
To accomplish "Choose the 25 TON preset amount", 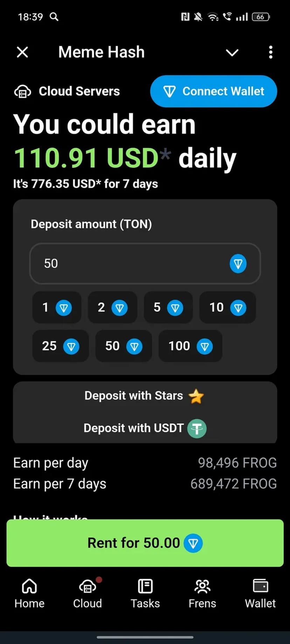I will pos(60,346).
